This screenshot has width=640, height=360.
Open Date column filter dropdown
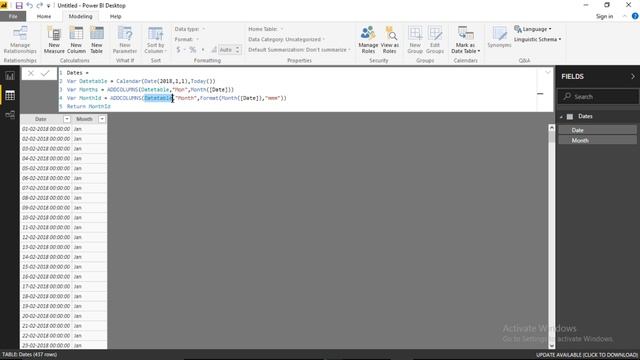tap(67, 119)
